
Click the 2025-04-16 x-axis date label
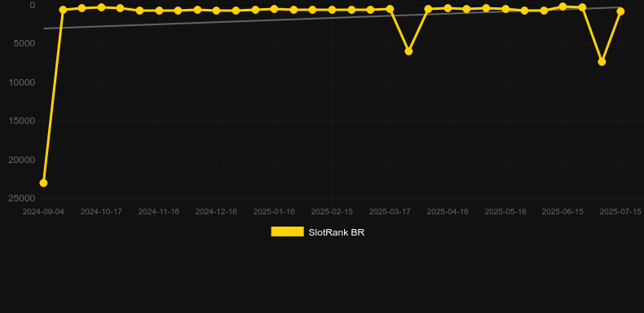[x=448, y=212]
